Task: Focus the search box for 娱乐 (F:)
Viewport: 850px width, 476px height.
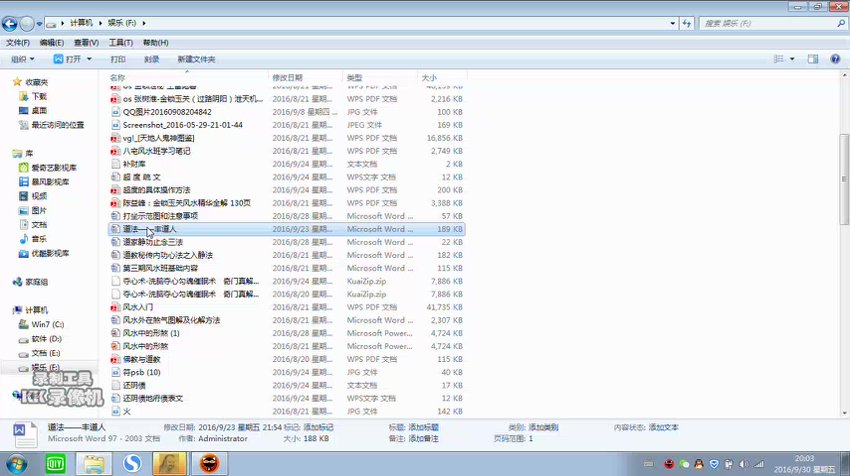Action: point(767,23)
